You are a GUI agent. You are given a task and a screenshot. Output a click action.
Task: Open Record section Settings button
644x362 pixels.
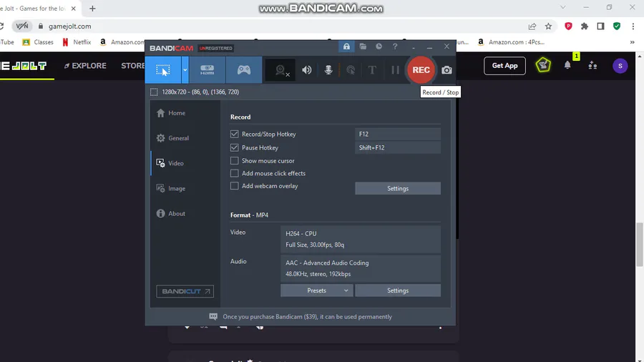point(398,188)
